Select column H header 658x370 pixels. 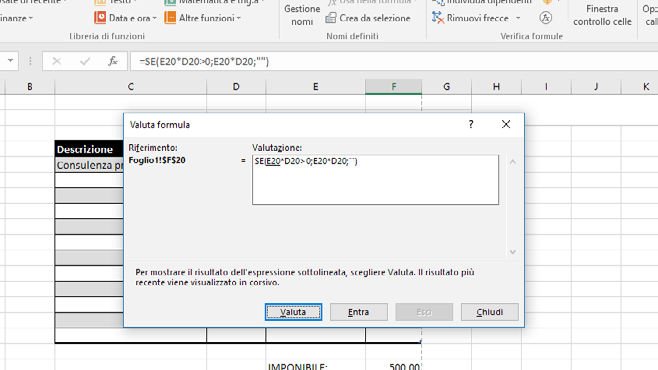click(x=496, y=87)
